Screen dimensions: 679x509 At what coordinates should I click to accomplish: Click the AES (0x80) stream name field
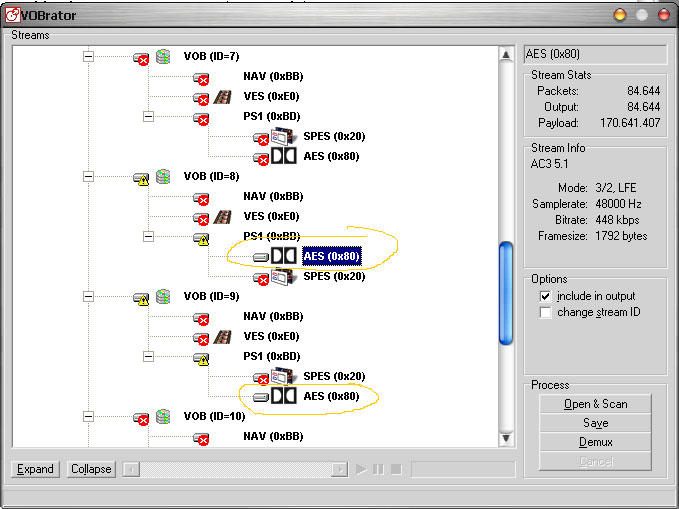595,54
